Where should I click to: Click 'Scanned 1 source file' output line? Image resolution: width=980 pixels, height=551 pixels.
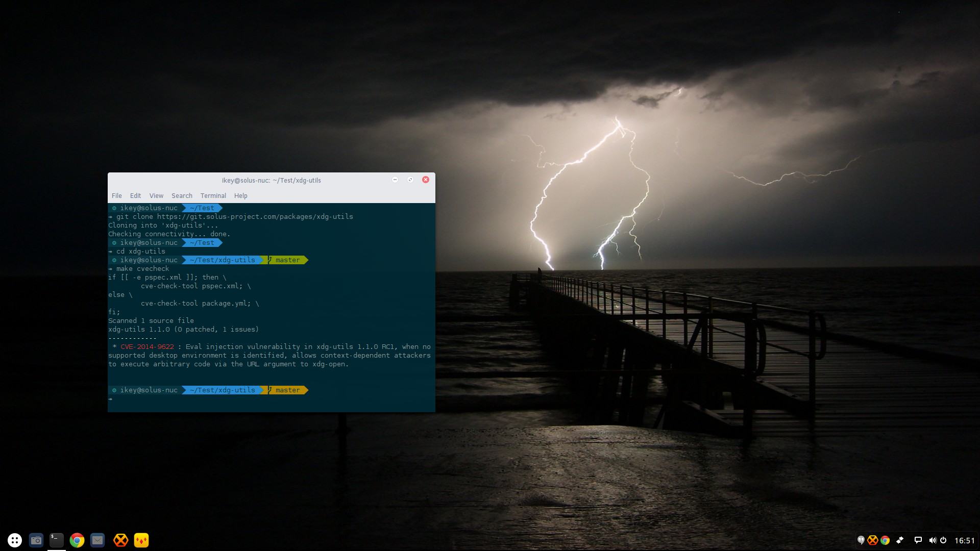(x=151, y=321)
